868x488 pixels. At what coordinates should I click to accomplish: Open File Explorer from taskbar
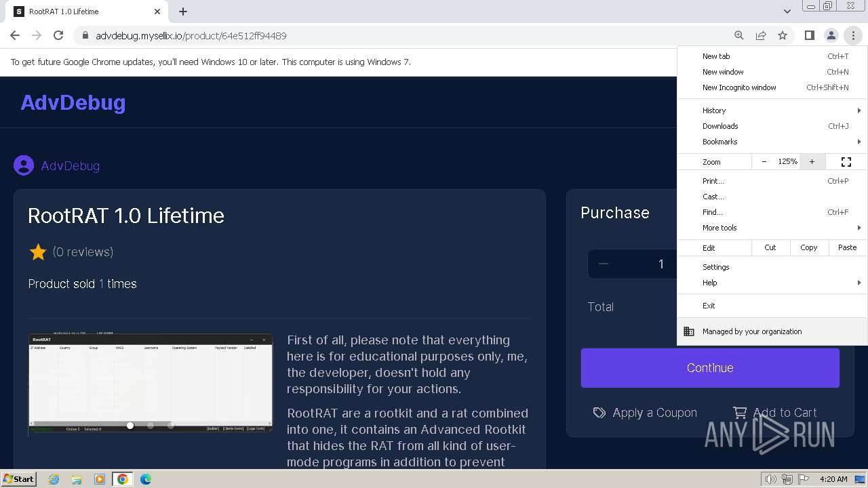point(77,479)
